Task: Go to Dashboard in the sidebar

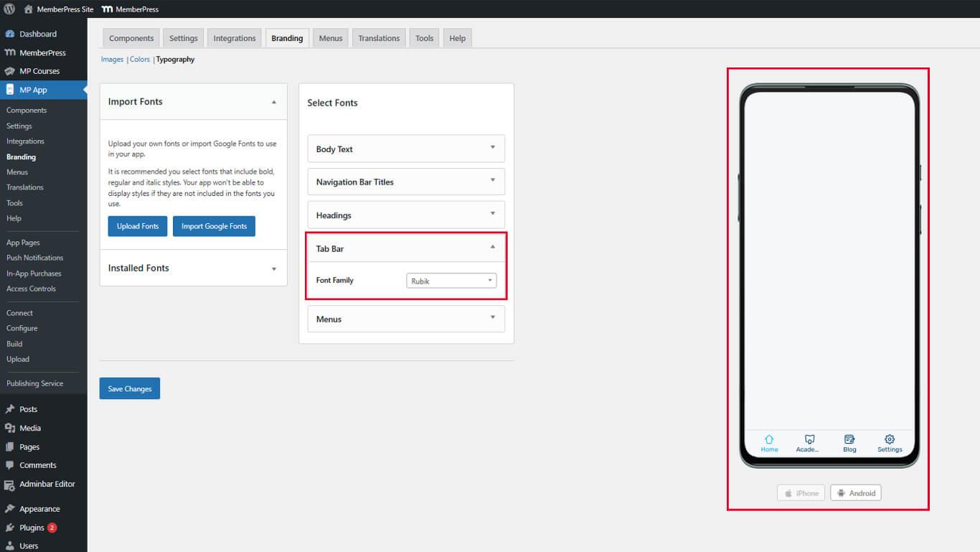Action: (x=37, y=34)
